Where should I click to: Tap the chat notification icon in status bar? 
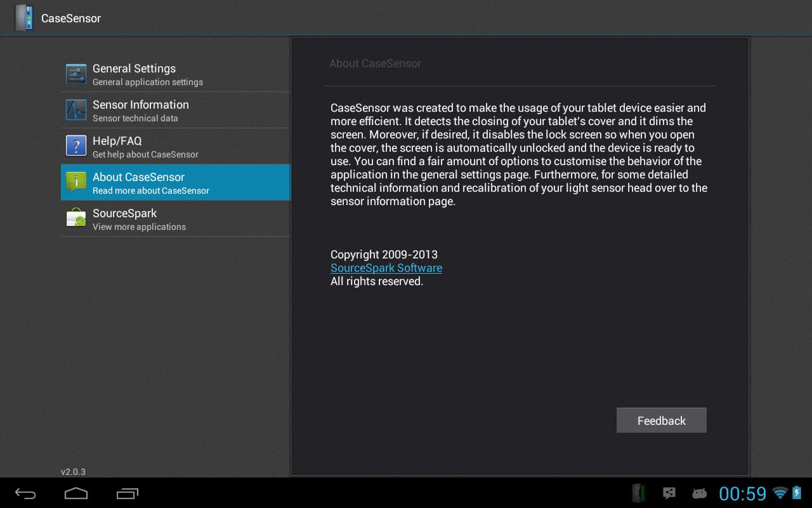(669, 493)
